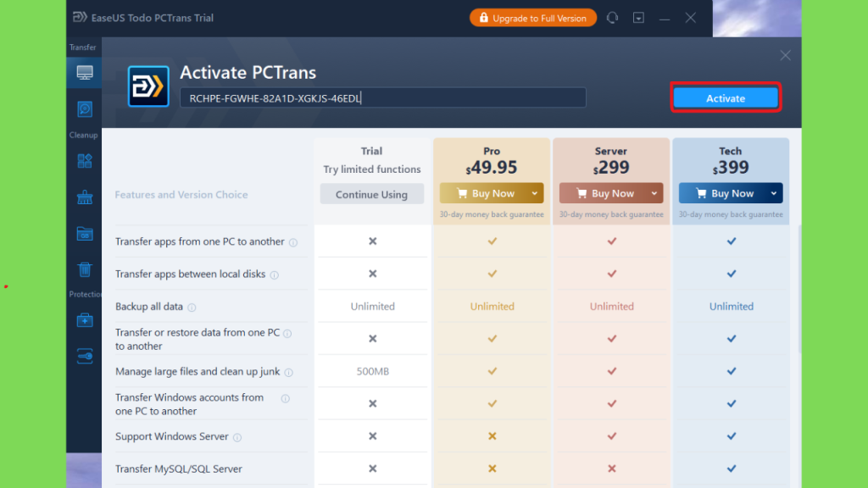Close the Activate PCTrans dialog
This screenshot has height=488, width=868.
[x=785, y=55]
